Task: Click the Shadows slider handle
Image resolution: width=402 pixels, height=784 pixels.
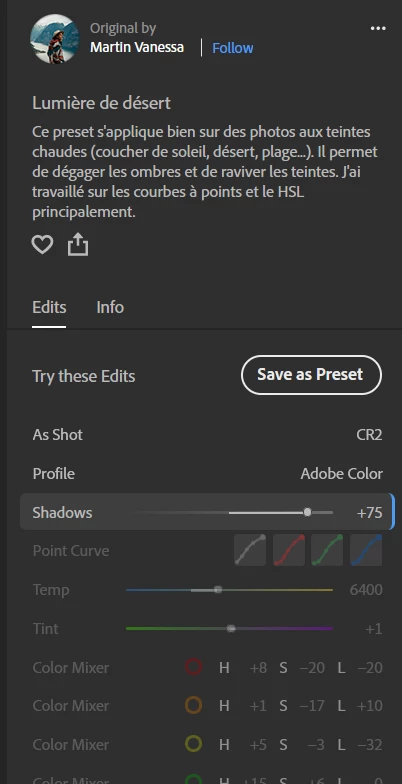Action: tap(308, 512)
